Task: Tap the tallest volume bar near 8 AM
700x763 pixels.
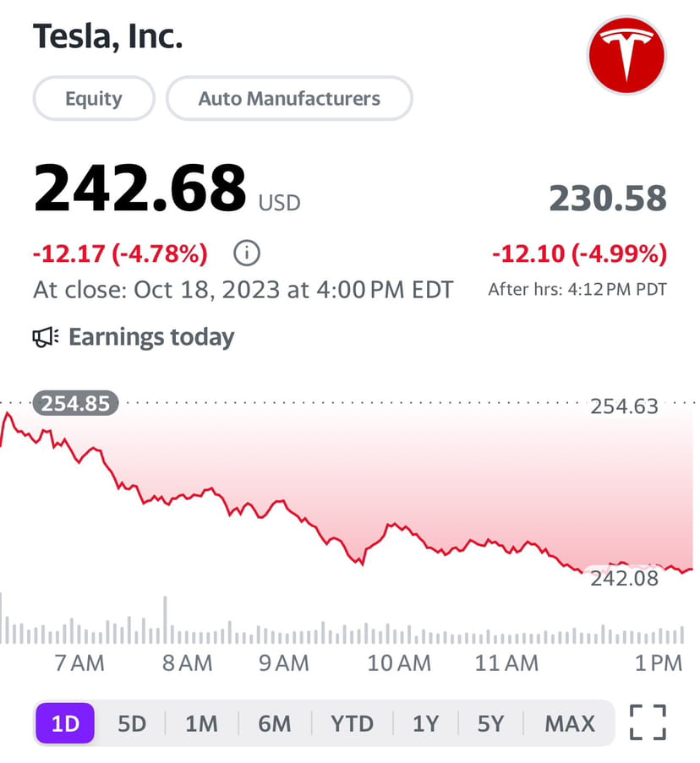Action: [x=165, y=620]
